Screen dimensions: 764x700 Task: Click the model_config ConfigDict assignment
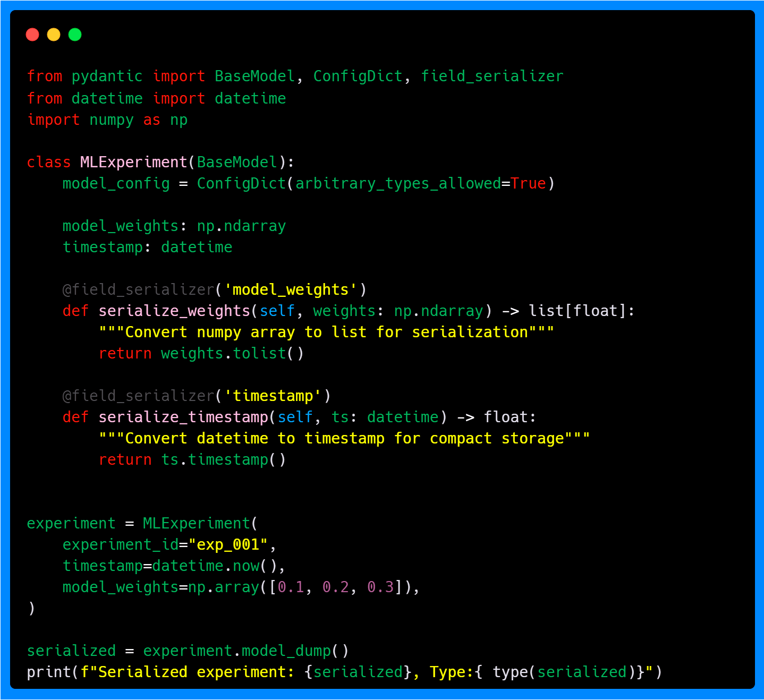pyautogui.click(x=308, y=183)
